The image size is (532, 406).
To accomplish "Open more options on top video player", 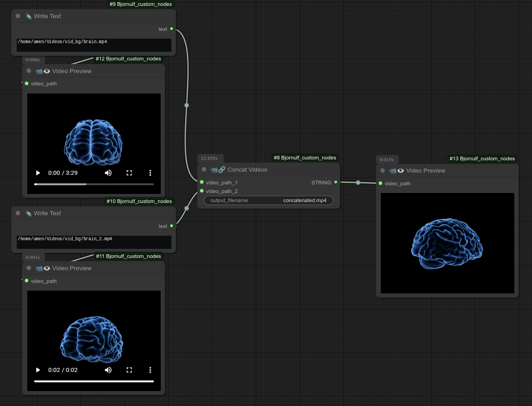I will click(x=150, y=173).
